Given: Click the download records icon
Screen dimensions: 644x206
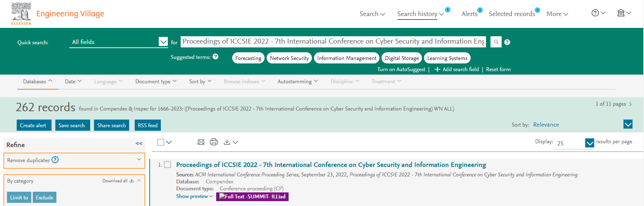Looking at the screenshot, I should [x=227, y=142].
